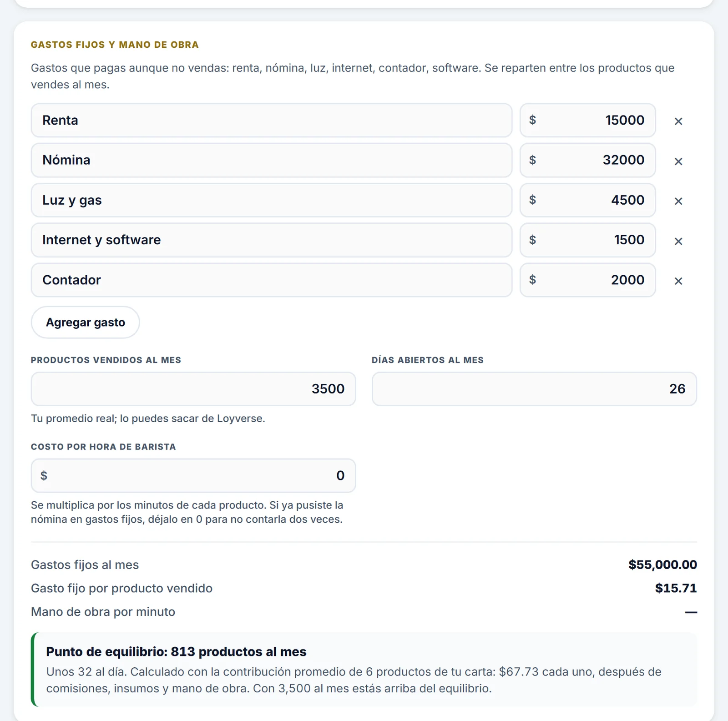Remove the Contador expense row

(x=678, y=281)
